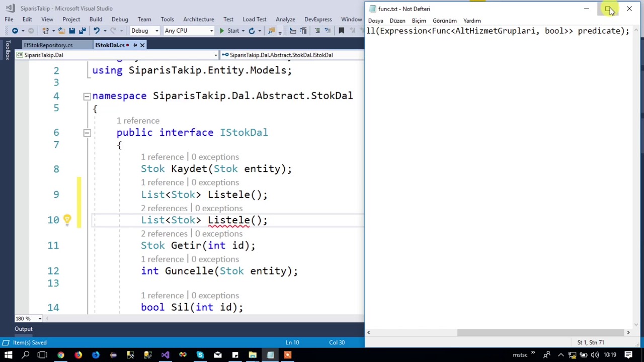
Task: Open the Output panel tab
Action: click(24, 329)
